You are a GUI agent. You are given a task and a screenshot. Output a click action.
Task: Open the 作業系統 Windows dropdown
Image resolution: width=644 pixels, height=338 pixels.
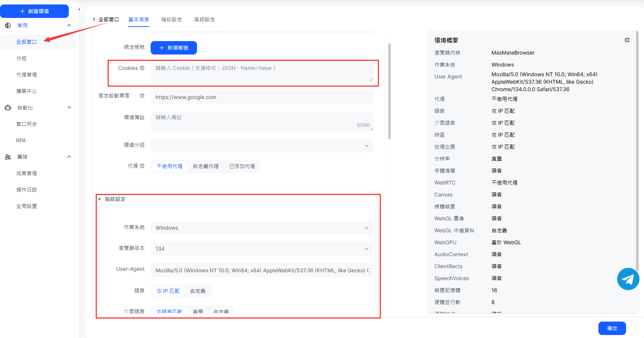tap(262, 228)
